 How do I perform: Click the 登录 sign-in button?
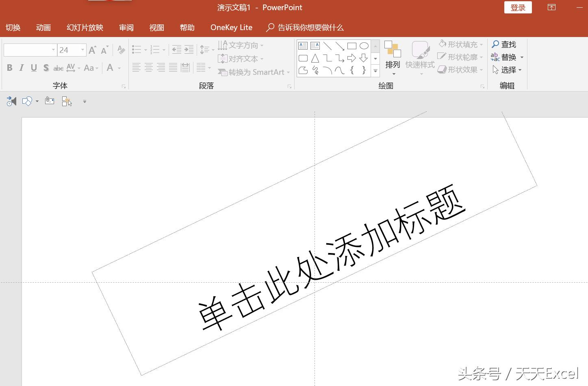point(518,7)
